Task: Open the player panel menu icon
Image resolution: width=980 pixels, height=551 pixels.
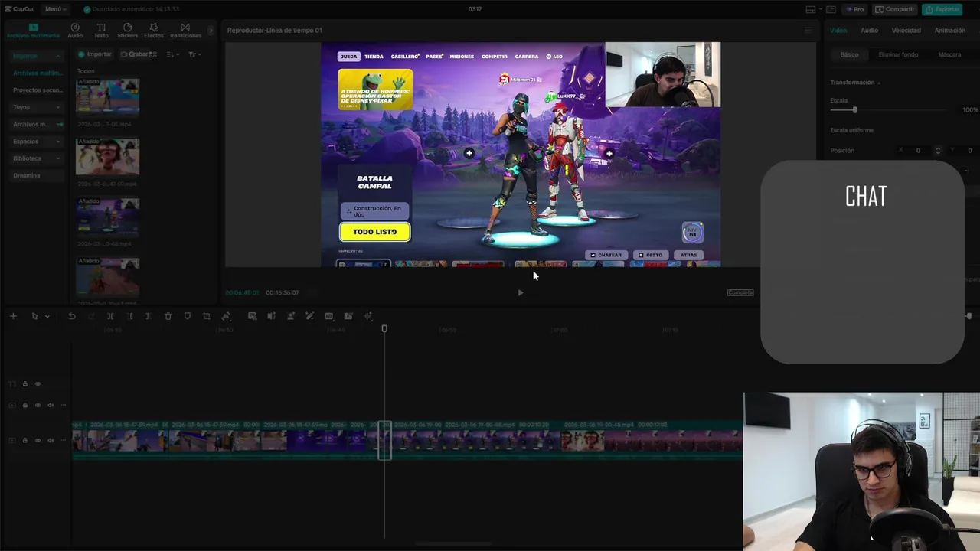Action: point(807,31)
